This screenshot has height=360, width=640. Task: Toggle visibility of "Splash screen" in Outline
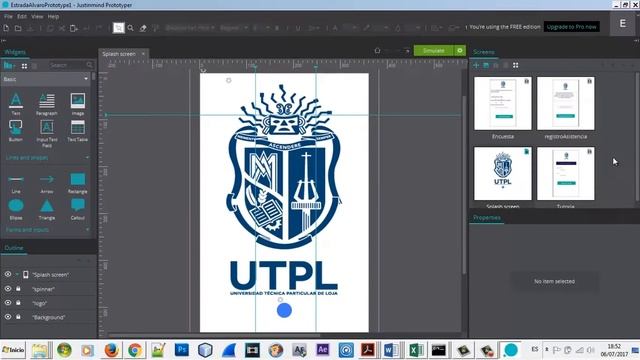(x=8, y=274)
